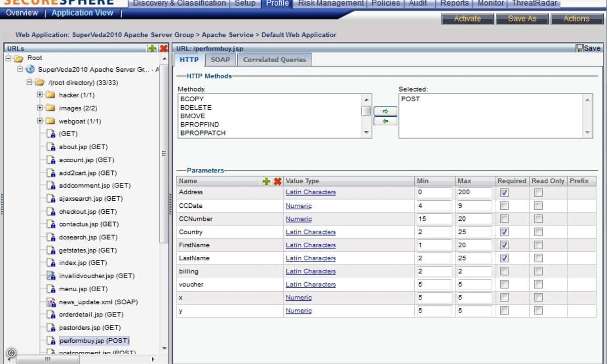
Task: Click menu.jsp locked page icon
Action: (51, 289)
